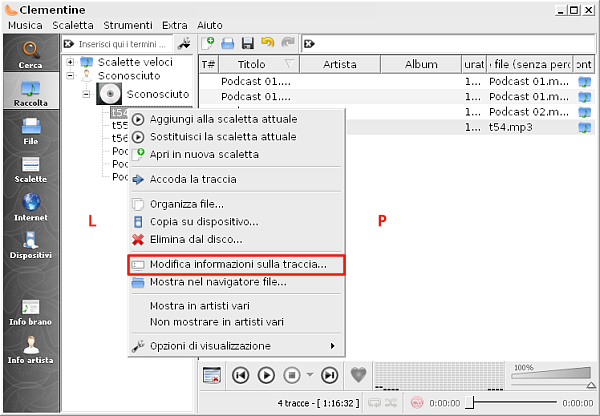Open the Internet sidebar section
The height and width of the screenshot is (416, 600).
(30, 205)
